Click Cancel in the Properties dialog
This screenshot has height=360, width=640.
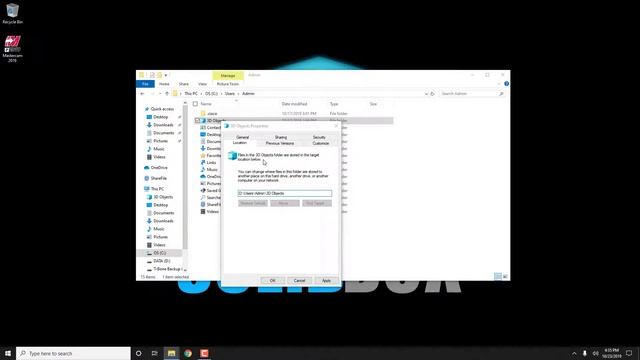(299, 280)
